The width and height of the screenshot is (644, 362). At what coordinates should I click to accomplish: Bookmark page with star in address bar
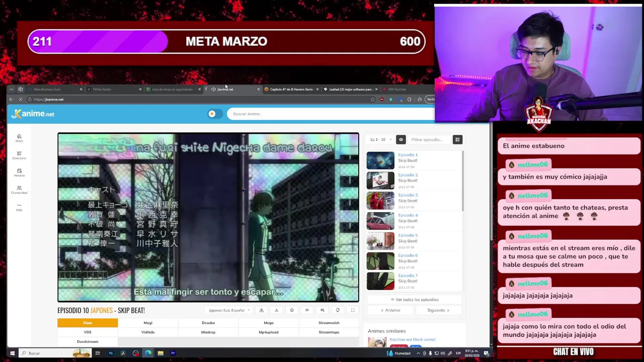[372, 99]
